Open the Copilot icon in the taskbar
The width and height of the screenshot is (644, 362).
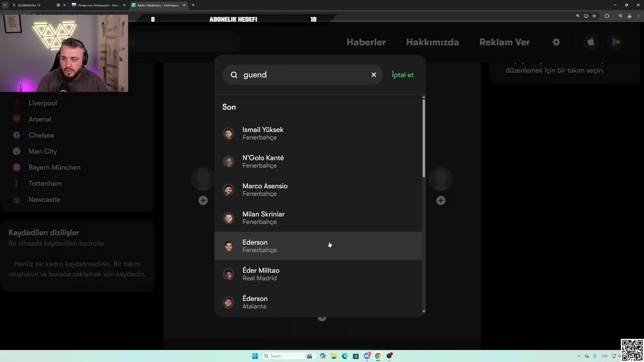[323, 356]
